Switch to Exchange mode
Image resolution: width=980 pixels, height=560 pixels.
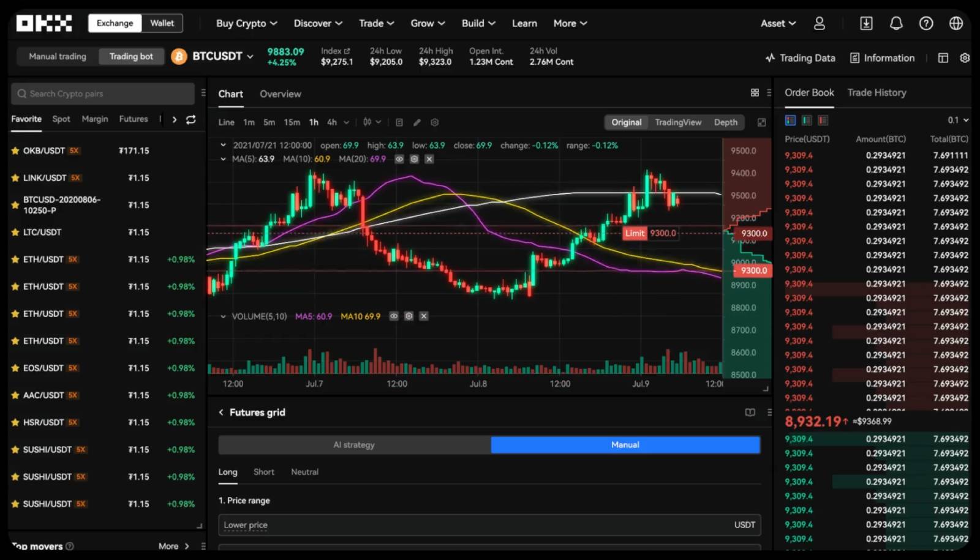click(115, 23)
